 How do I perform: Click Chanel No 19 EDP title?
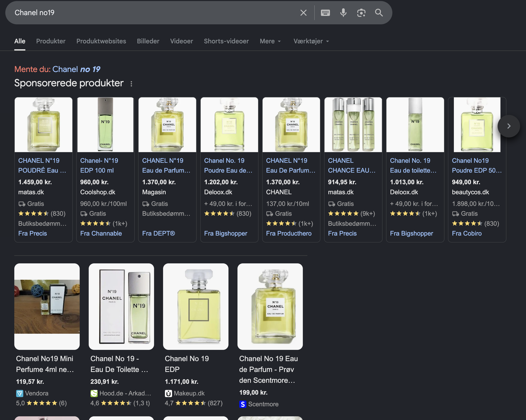pos(187,364)
